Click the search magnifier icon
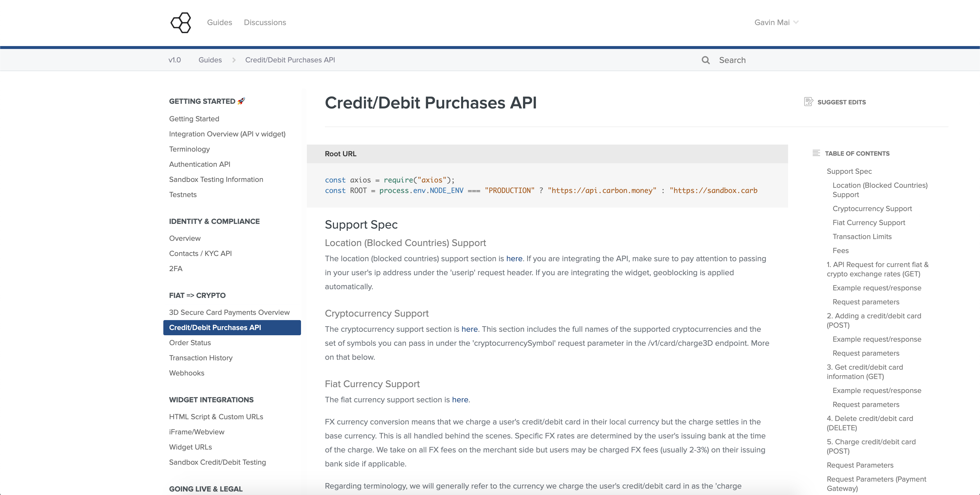Viewport: 980px width, 495px height. pyautogui.click(x=705, y=60)
